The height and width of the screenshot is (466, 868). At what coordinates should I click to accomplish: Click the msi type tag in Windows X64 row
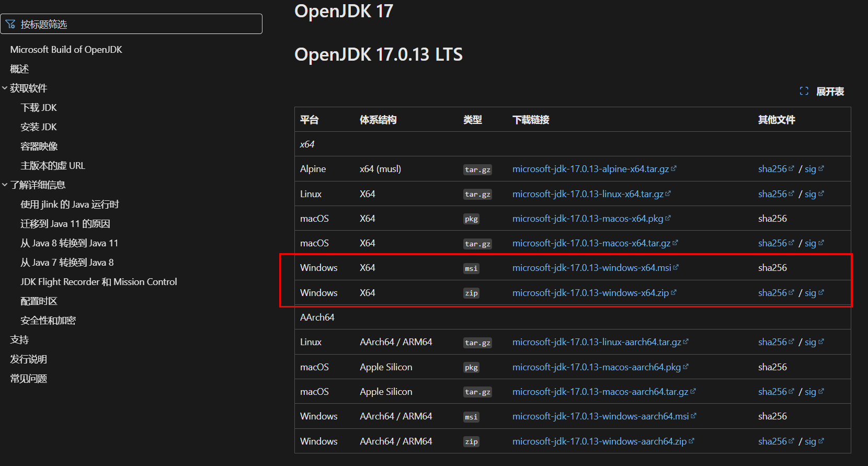471,268
